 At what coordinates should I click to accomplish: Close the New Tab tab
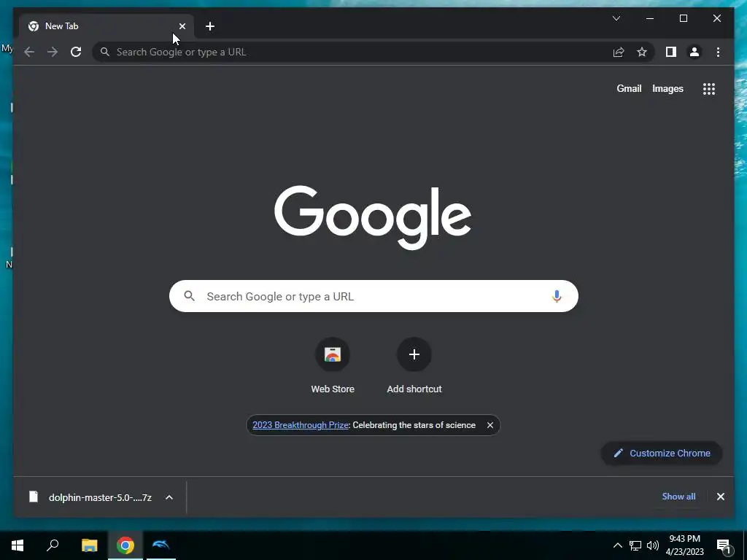pyautogui.click(x=182, y=26)
